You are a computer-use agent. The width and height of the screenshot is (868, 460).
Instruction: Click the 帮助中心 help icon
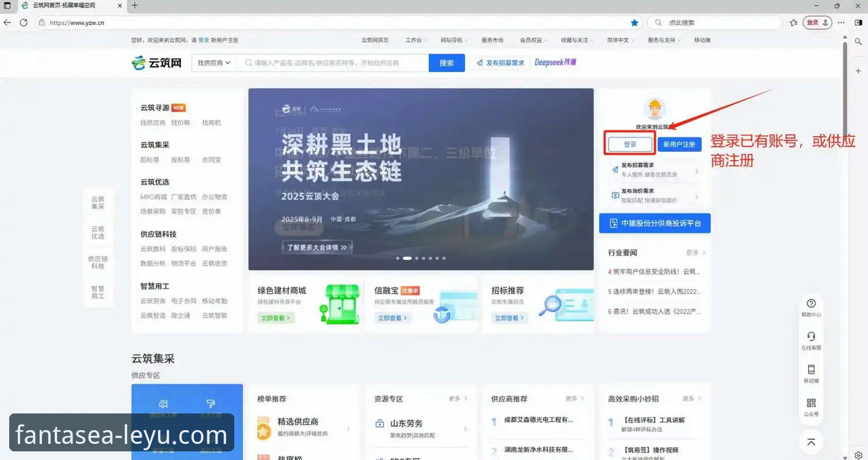click(x=811, y=303)
